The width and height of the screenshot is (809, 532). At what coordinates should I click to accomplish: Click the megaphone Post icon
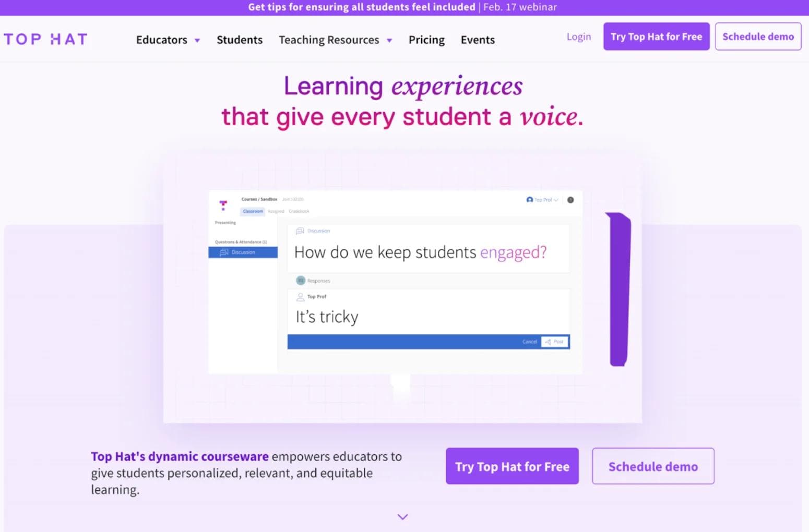coord(549,342)
